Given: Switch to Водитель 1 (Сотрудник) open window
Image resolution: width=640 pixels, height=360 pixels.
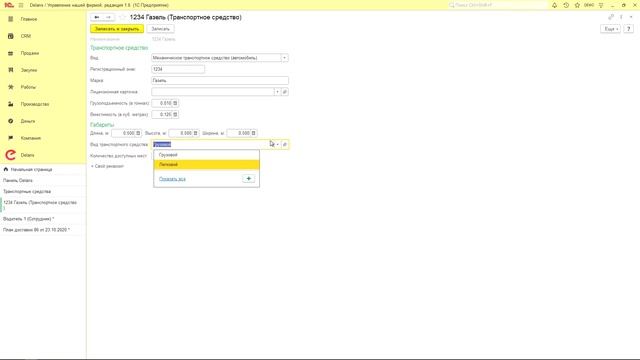Looking at the screenshot, I should coord(28,219).
